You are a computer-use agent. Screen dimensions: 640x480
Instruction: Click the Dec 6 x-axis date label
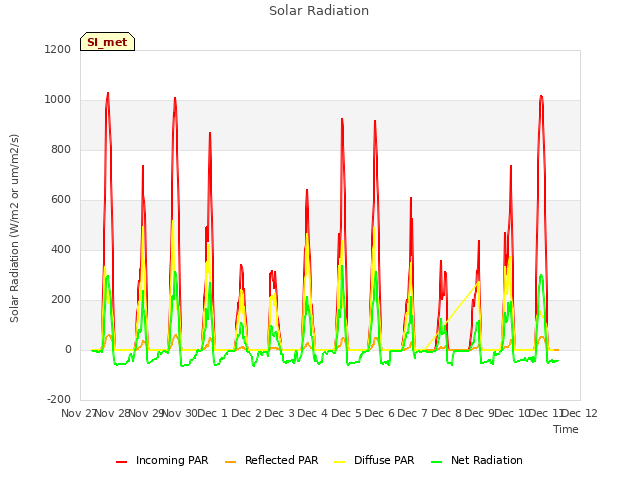click(x=379, y=413)
